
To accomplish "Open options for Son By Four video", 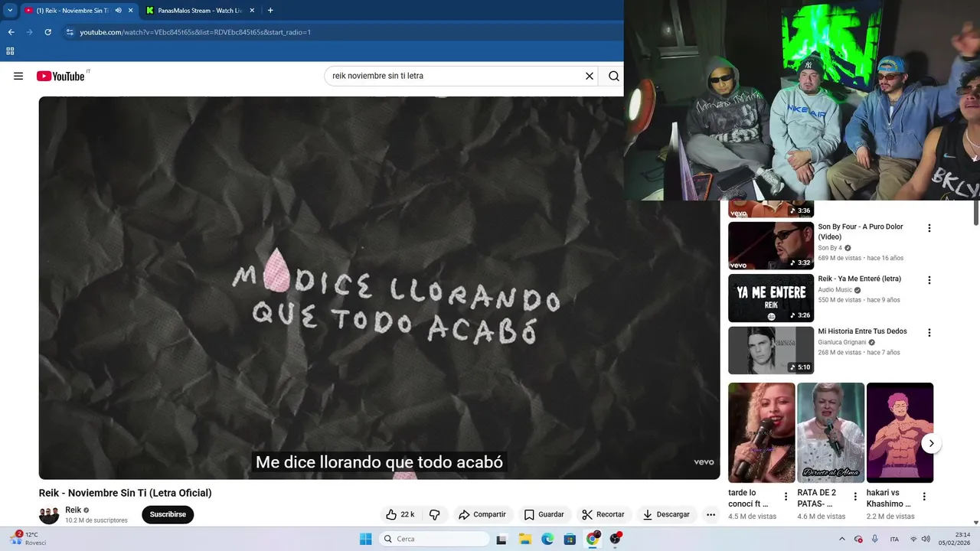I will [929, 228].
